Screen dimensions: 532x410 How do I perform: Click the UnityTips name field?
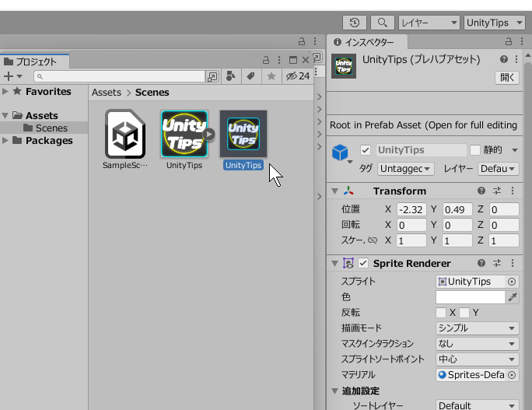tap(421, 150)
